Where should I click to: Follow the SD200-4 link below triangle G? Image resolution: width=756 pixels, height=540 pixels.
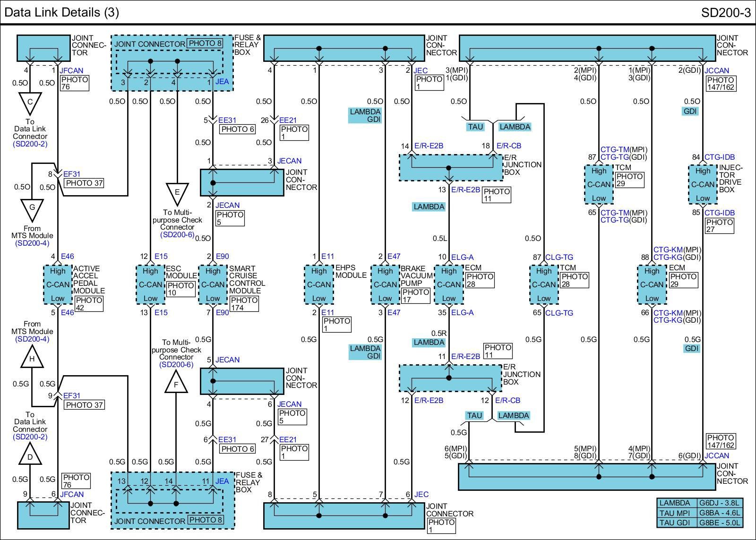[x=32, y=243]
